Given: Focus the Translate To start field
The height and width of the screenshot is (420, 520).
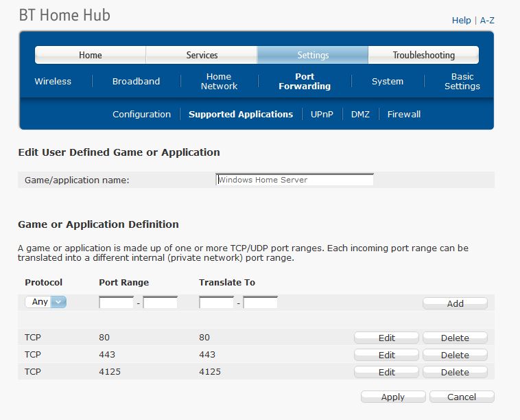Looking at the screenshot, I should coord(216,302).
